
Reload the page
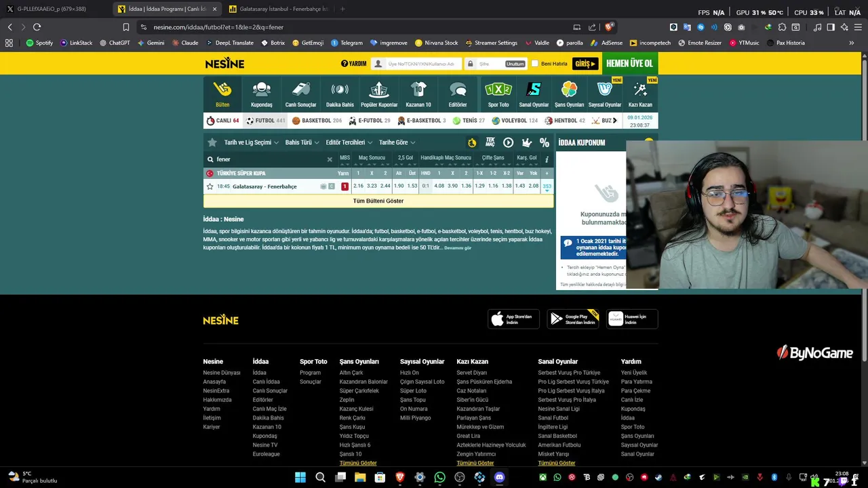coord(37,27)
